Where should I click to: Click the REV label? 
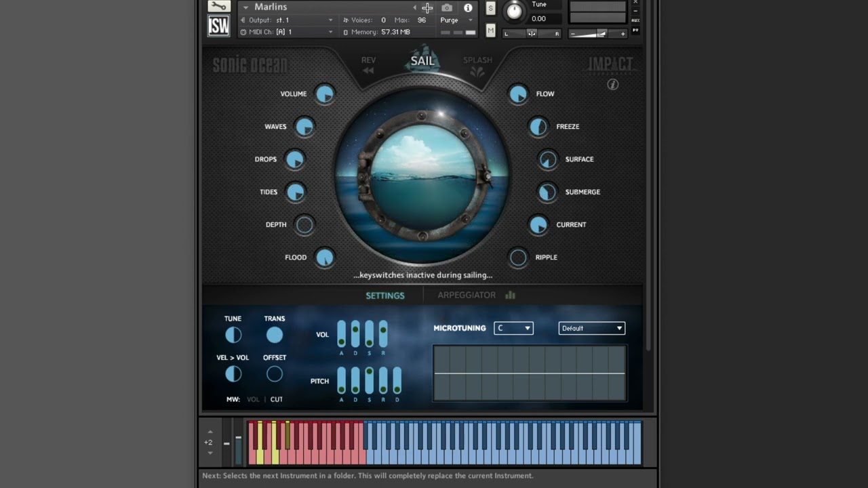pos(368,60)
